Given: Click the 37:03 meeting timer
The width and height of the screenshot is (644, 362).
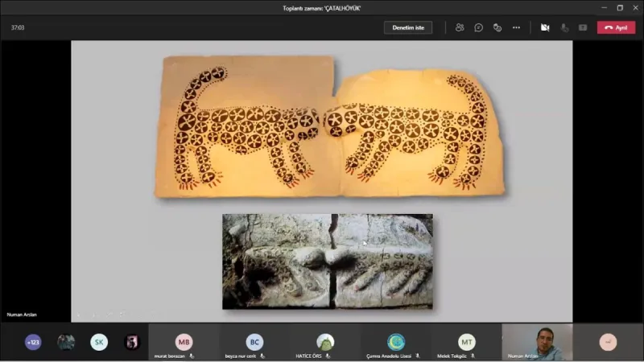Looking at the screenshot, I should (18, 27).
